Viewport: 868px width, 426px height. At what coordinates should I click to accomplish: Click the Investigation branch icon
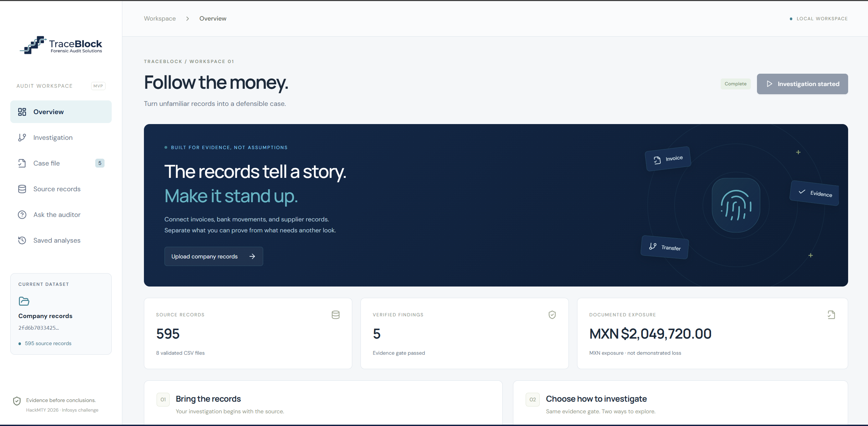coord(22,137)
